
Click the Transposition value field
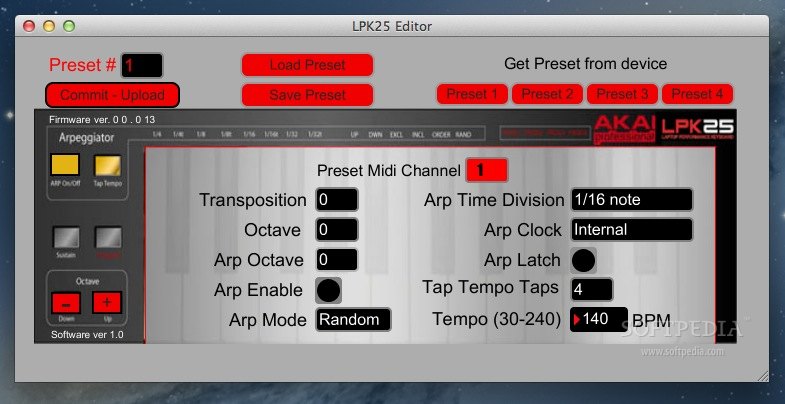pos(337,200)
